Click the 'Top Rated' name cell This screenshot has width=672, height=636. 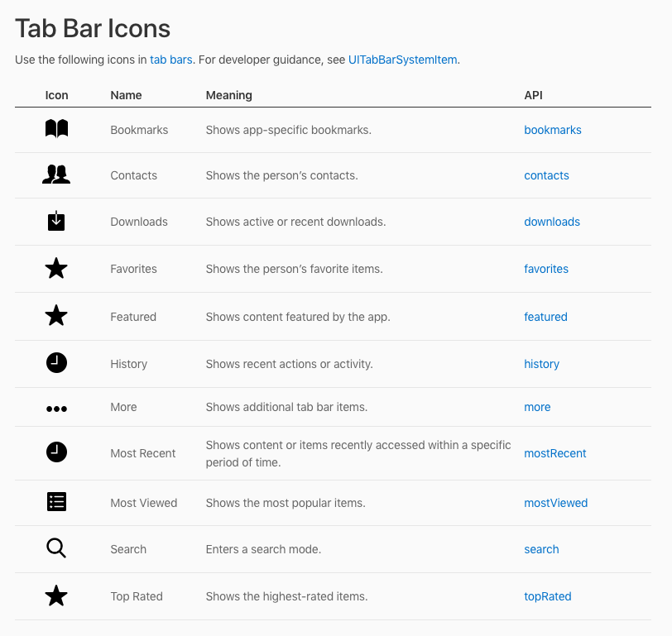pos(137,596)
